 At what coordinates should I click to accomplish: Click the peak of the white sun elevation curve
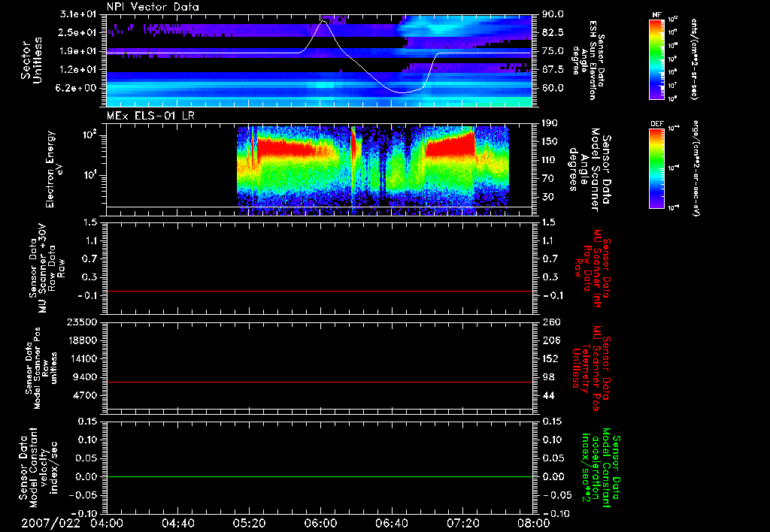pyautogui.click(x=323, y=21)
